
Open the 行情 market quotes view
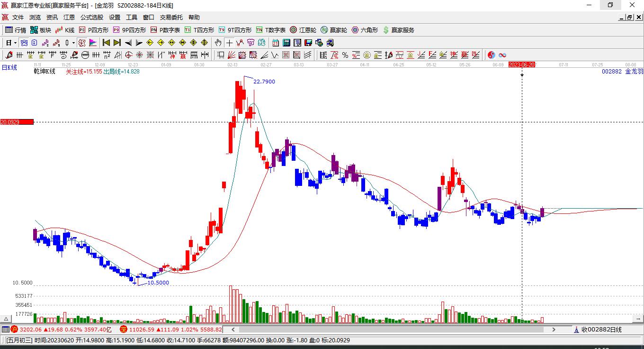click(x=16, y=30)
